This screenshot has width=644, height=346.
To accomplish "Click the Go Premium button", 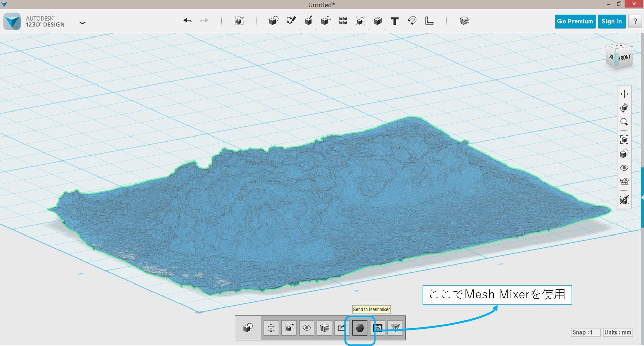I will click(x=575, y=21).
